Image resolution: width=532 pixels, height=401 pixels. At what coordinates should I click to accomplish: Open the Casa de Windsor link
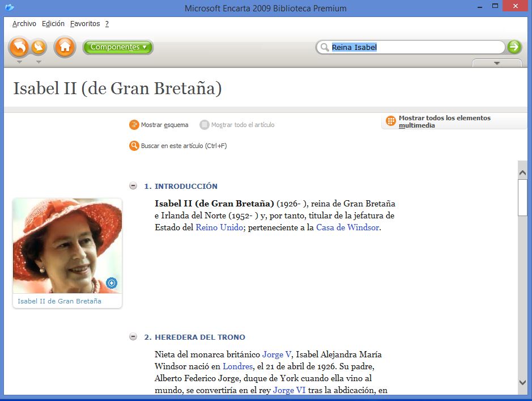pyautogui.click(x=347, y=227)
